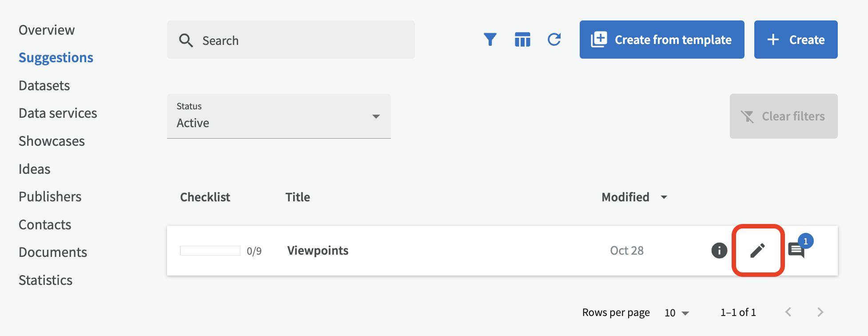Screen dimensions: 868x336
Task: Click Create from template button
Action: [x=661, y=40]
